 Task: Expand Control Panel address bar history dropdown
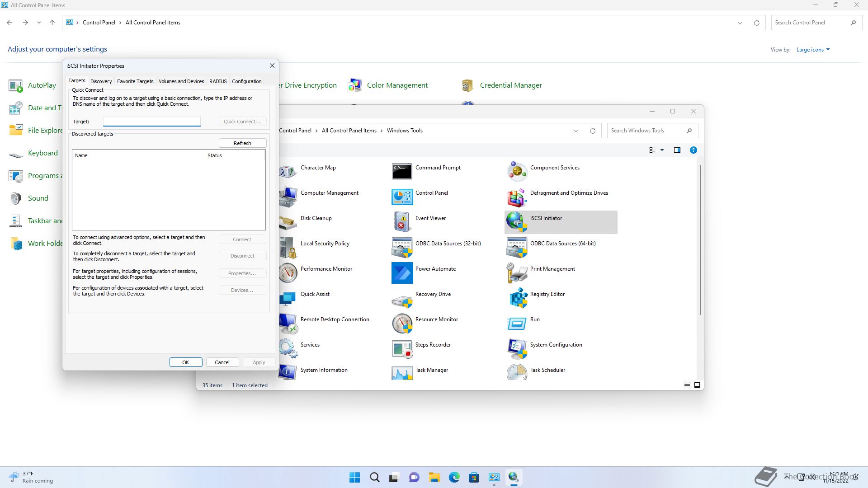pyautogui.click(x=740, y=23)
